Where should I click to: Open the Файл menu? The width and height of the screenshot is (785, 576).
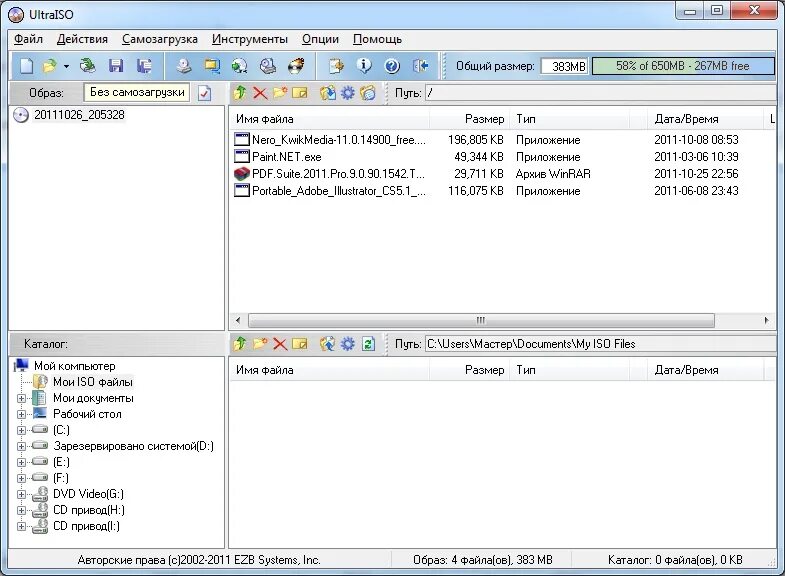(28, 39)
